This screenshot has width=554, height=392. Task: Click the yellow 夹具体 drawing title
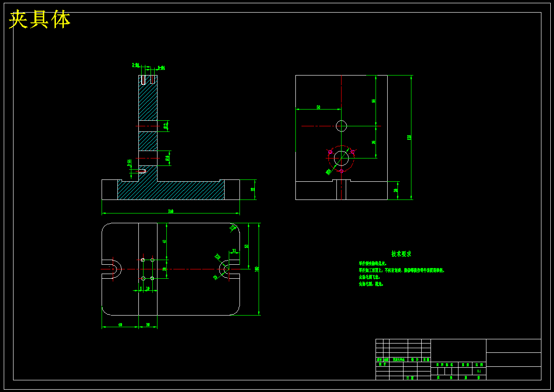(x=40, y=20)
